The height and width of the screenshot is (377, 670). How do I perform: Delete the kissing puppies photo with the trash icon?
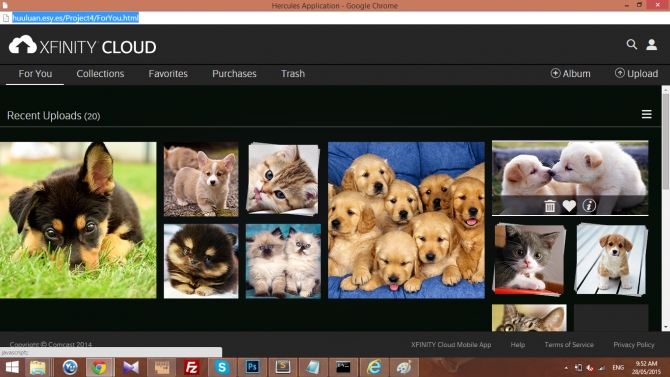click(550, 206)
